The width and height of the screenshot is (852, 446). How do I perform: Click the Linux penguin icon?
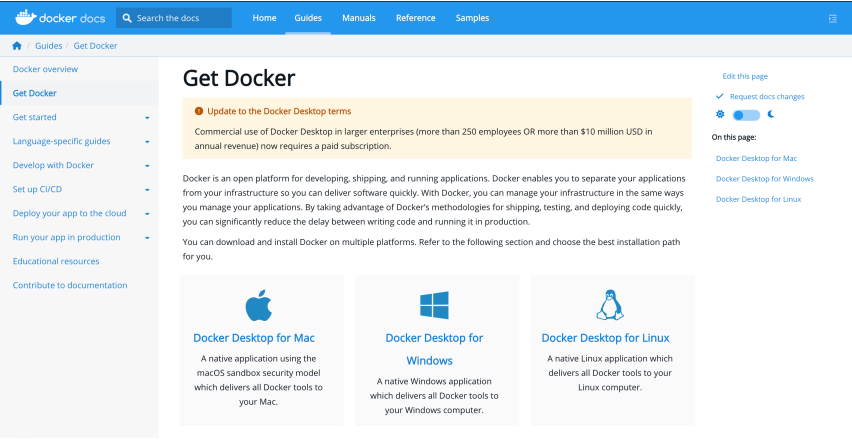point(610,305)
